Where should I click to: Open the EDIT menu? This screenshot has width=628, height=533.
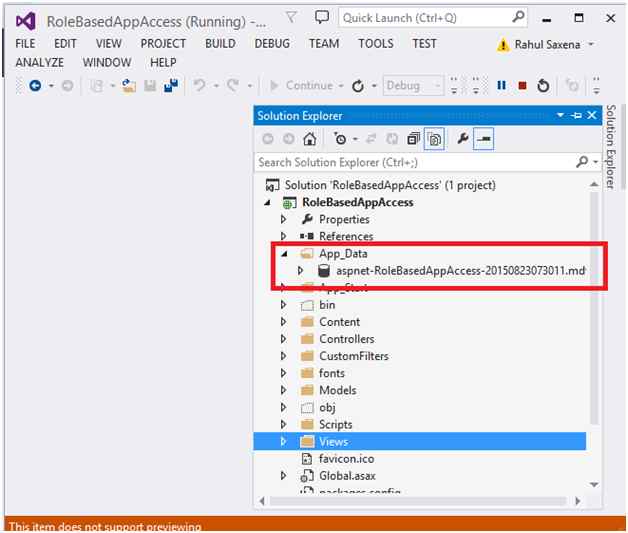click(x=65, y=43)
